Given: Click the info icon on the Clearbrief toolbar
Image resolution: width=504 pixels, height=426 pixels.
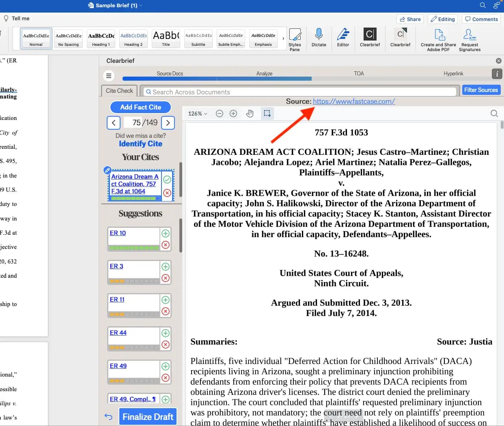Looking at the screenshot, I should (497, 74).
